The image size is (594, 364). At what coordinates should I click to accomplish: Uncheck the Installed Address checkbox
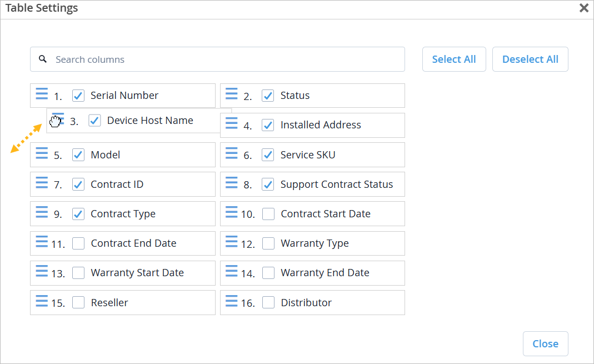(x=268, y=126)
